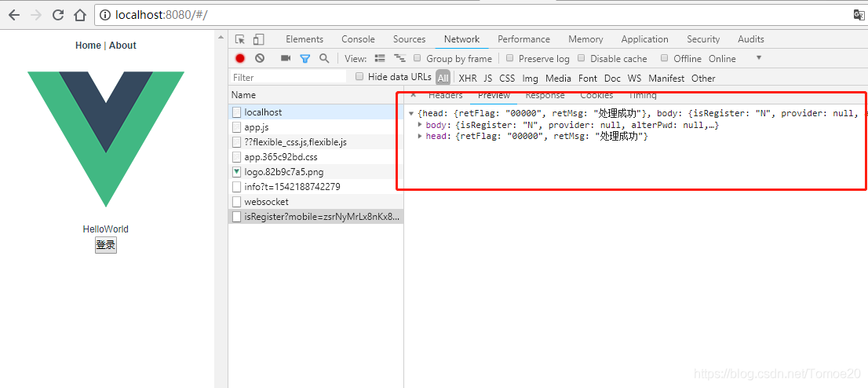
Task: Check the Disable cache option
Action: point(582,58)
